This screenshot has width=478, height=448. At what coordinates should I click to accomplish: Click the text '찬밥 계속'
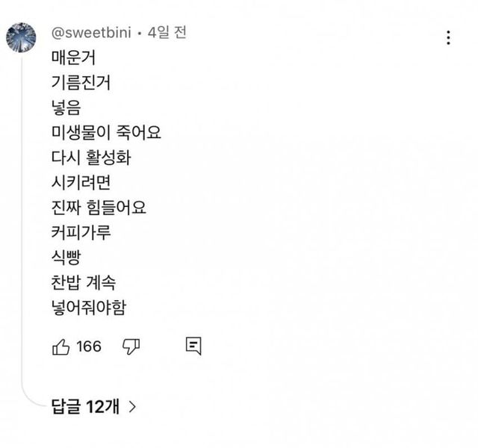tap(84, 283)
